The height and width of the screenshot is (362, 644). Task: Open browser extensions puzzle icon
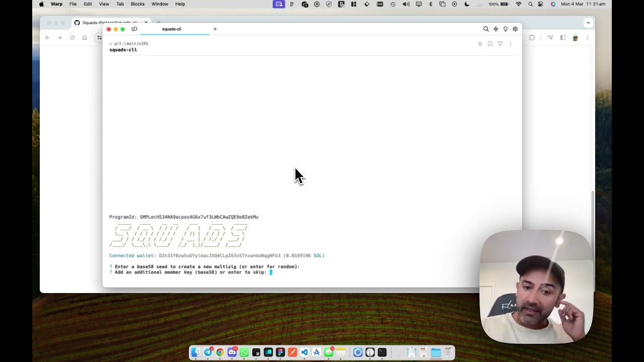click(x=532, y=38)
